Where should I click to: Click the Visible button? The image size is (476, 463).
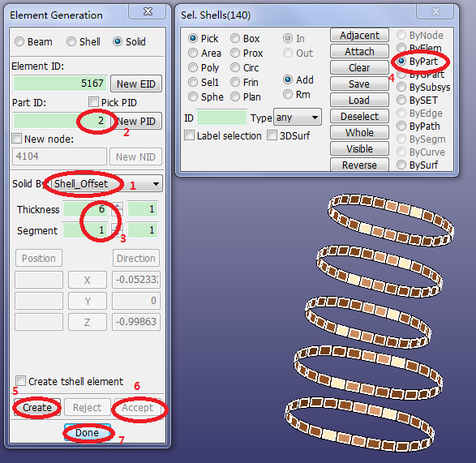(x=359, y=148)
